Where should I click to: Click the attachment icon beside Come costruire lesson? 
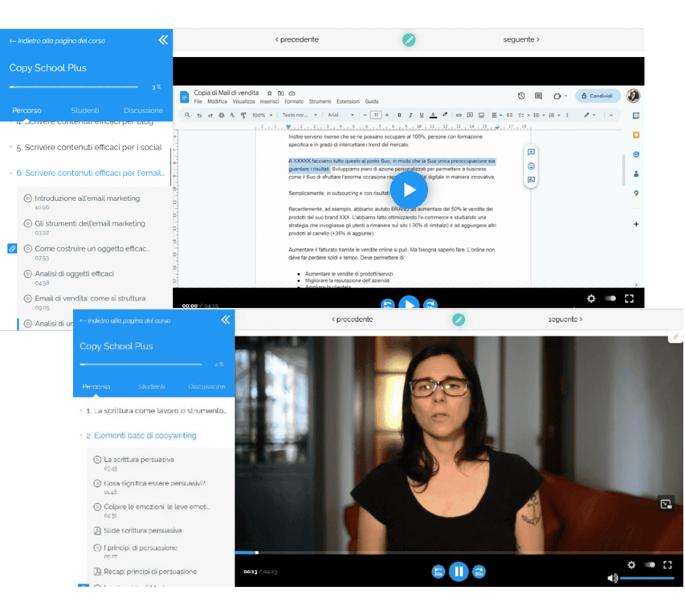(x=12, y=248)
